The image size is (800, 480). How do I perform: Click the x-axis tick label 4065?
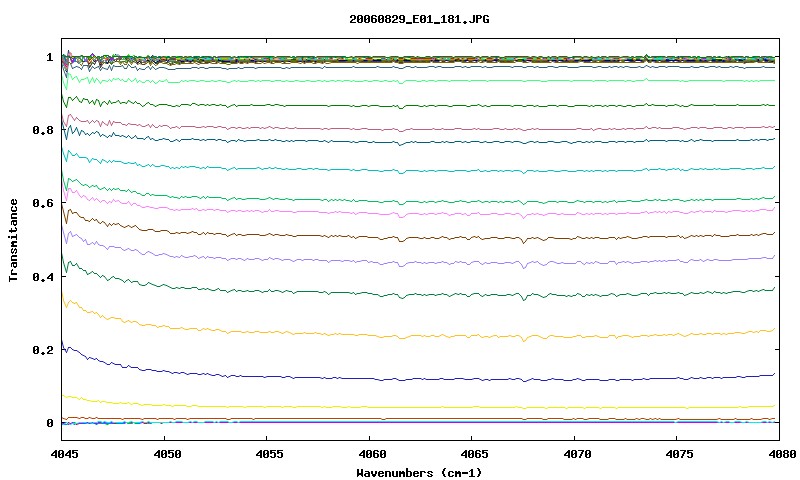pyautogui.click(x=474, y=454)
